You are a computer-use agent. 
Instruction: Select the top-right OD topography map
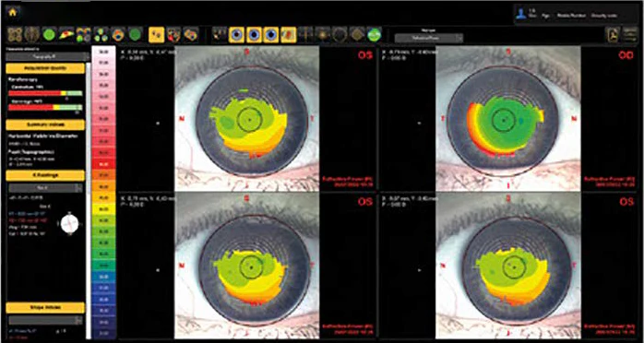pos(508,118)
